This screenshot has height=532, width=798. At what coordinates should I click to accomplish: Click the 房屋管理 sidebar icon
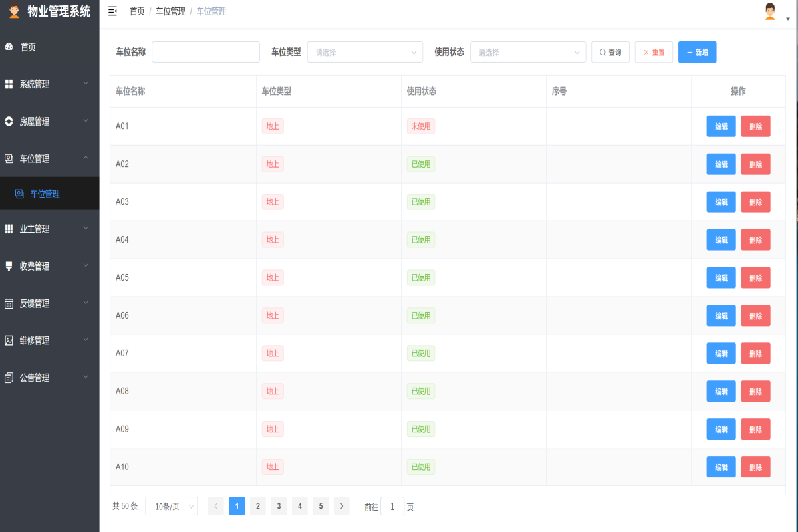point(9,121)
